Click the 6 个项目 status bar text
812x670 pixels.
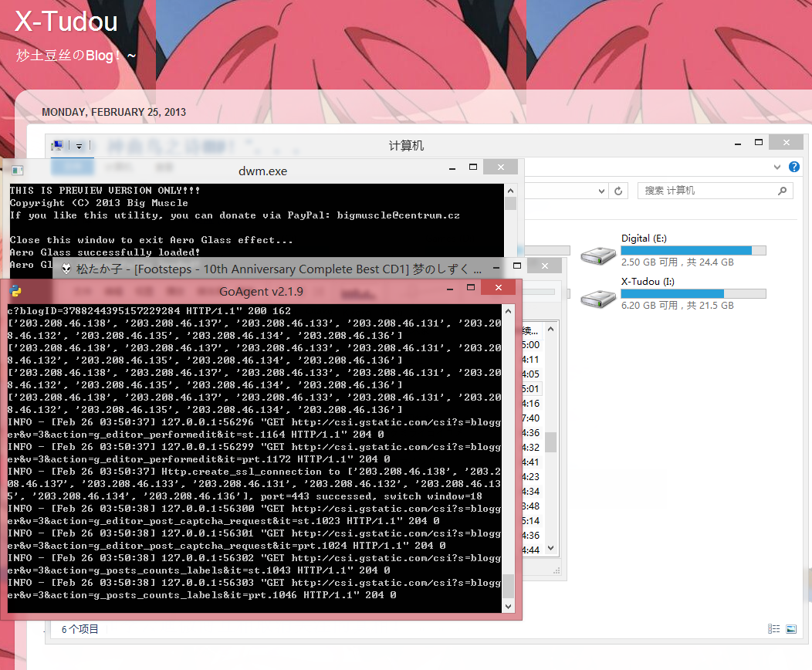point(80,629)
